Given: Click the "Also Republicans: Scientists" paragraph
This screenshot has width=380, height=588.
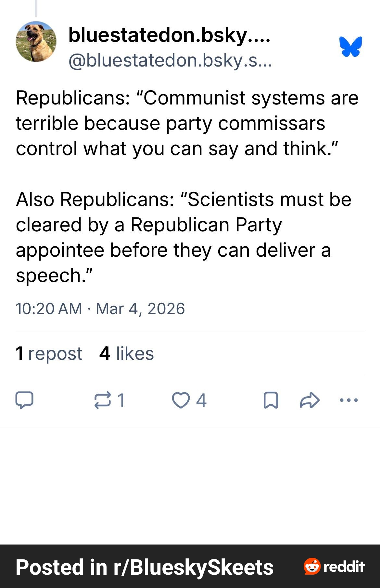Looking at the screenshot, I should (184, 237).
